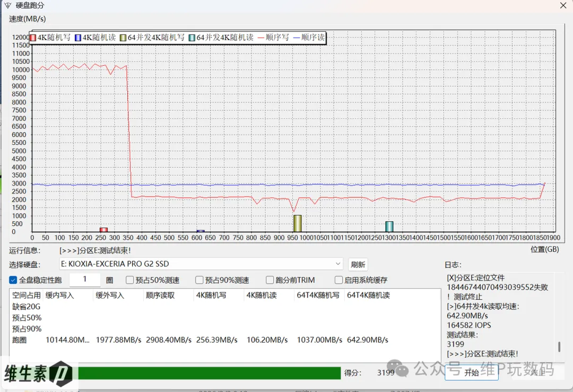Click the 得分 value 3199
573x392 pixels.
386,372
